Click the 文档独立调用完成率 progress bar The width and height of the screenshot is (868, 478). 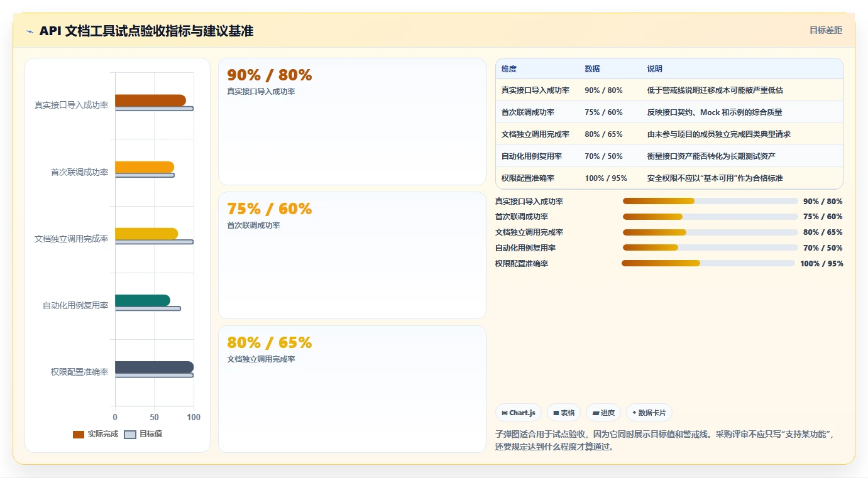point(710,232)
